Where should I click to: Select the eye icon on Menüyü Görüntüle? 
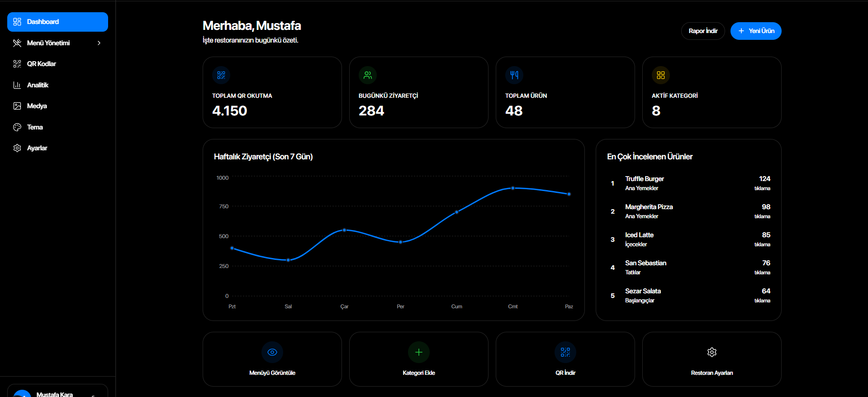click(x=272, y=352)
